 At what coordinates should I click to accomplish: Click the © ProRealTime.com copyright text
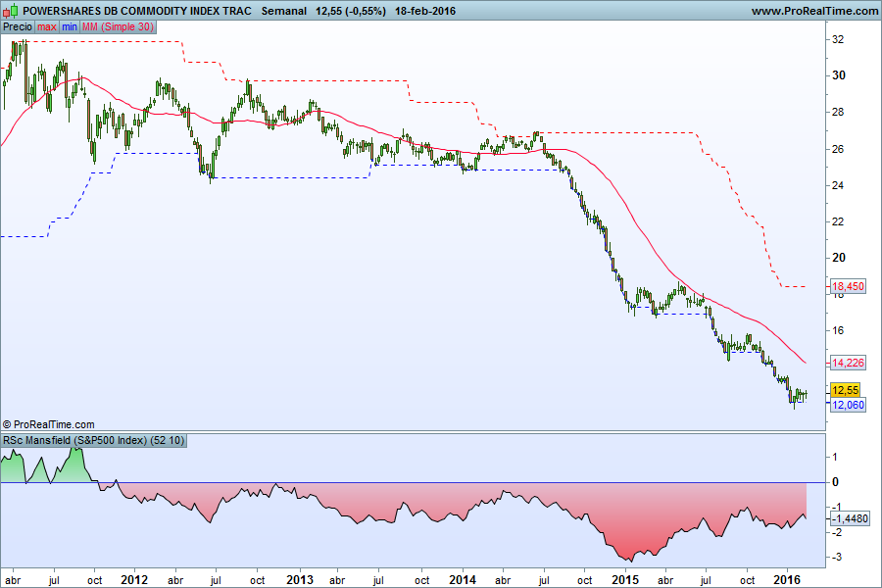49,424
